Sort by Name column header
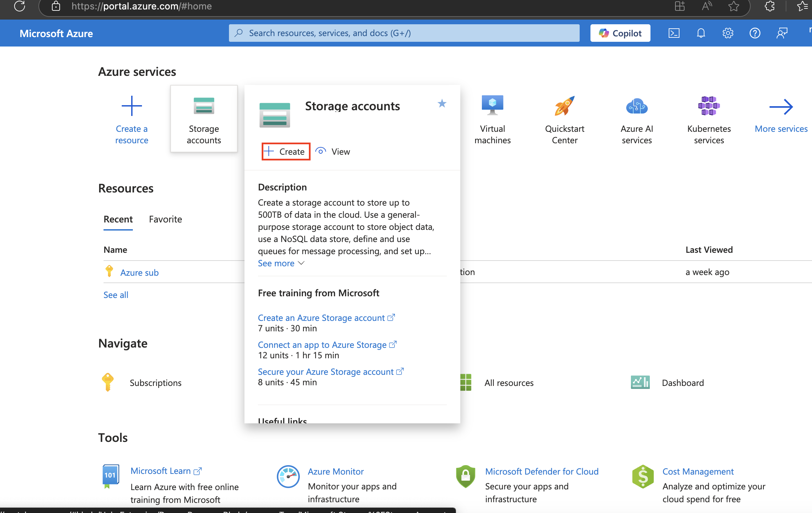 click(x=115, y=250)
